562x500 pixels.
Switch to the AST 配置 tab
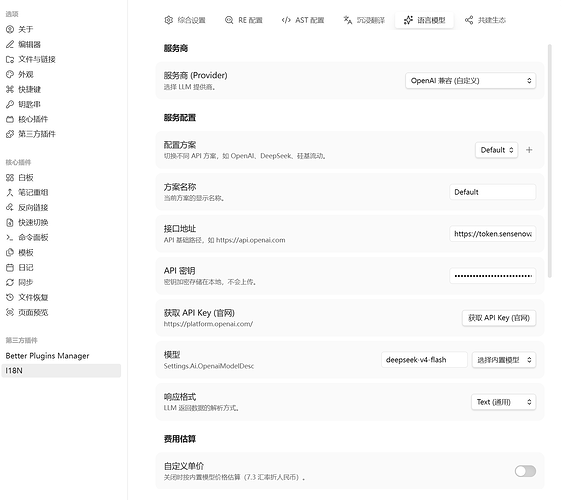pos(303,20)
